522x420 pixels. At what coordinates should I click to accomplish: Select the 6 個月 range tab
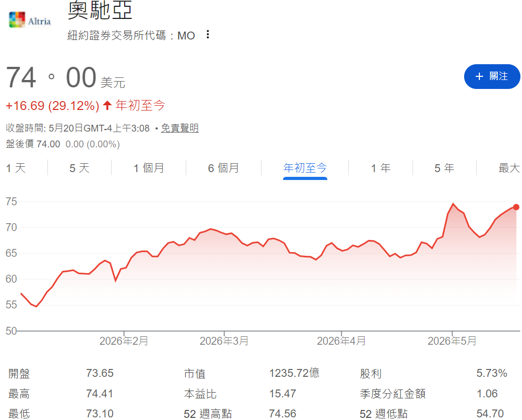point(224,168)
